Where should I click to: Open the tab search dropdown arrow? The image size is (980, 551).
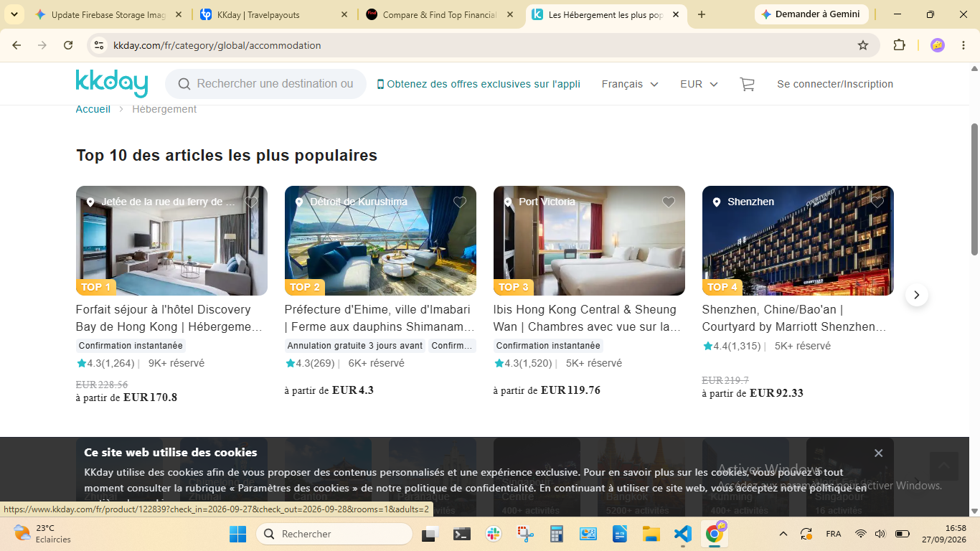[x=14, y=14]
